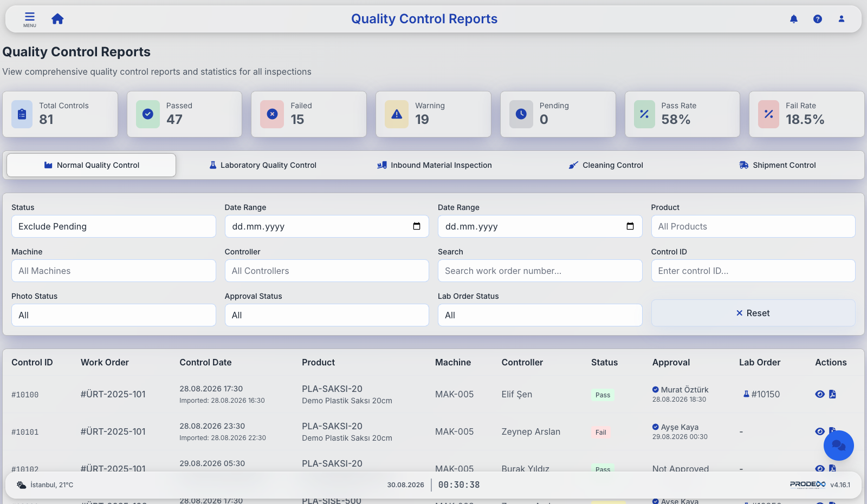Expand the Approval Status dropdown
Viewport: 867px width, 504px height.
click(327, 315)
